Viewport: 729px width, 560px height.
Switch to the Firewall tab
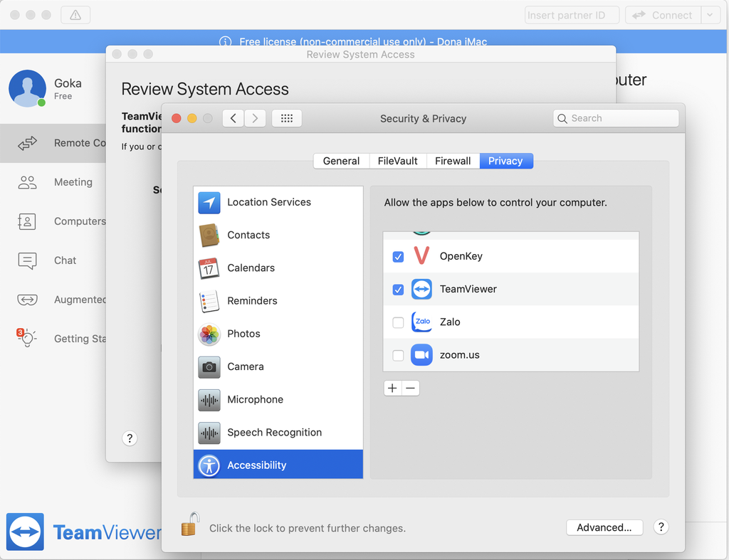pyautogui.click(x=453, y=161)
